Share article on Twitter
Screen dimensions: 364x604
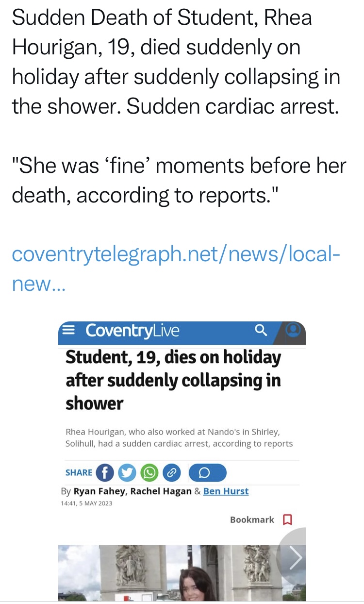pos(128,472)
